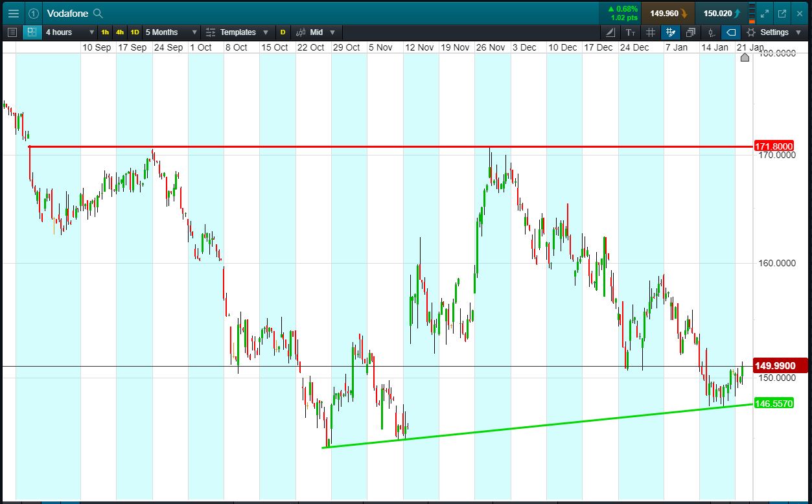This screenshot has width=812, height=504.
Task: Select the green ascending trendline
Action: (x=538, y=426)
